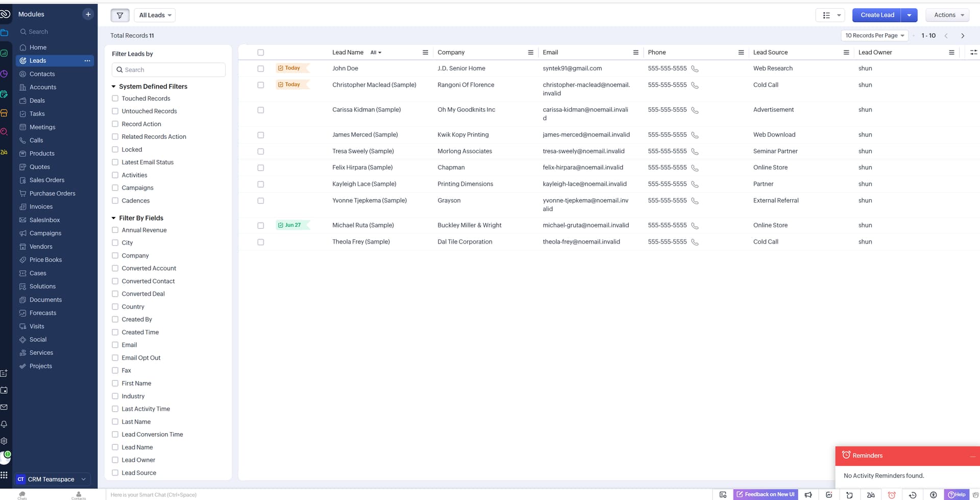The image size is (980, 500).
Task: Open Michael Ruta (Sample) lead
Action: tap(363, 225)
